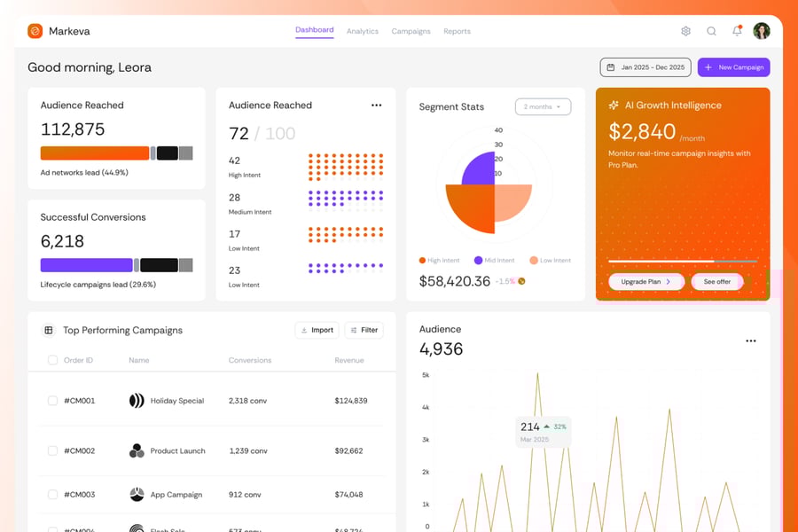
Task: Switch to the Analytics tab
Action: tap(362, 32)
